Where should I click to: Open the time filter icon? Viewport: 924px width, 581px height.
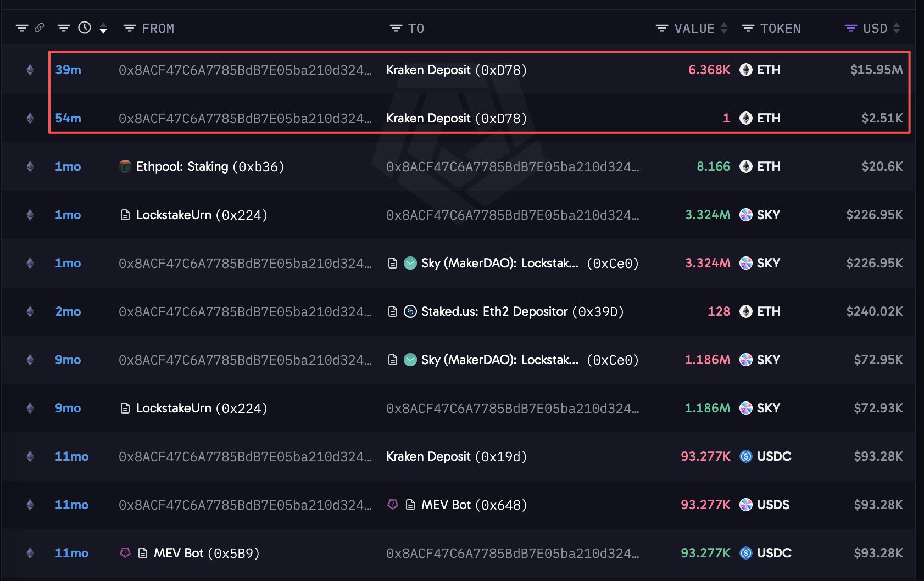click(x=64, y=28)
